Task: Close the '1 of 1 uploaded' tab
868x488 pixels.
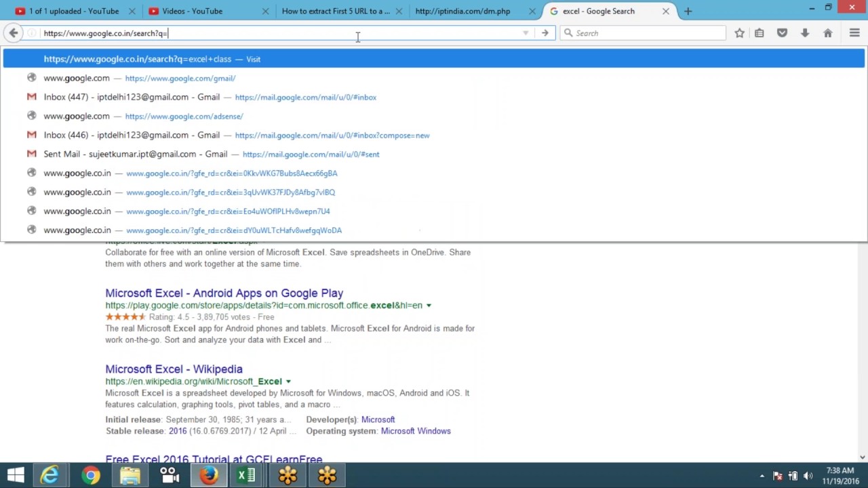Action: 132,11
